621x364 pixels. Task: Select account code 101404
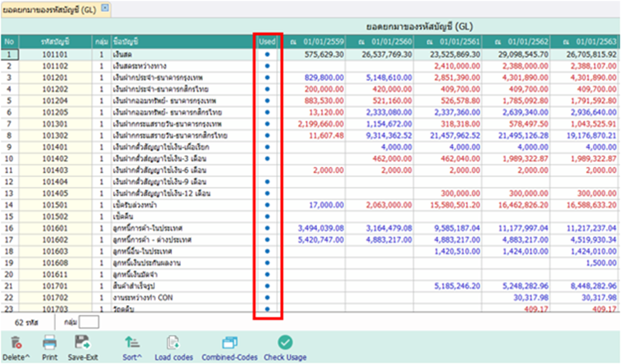tap(55, 182)
